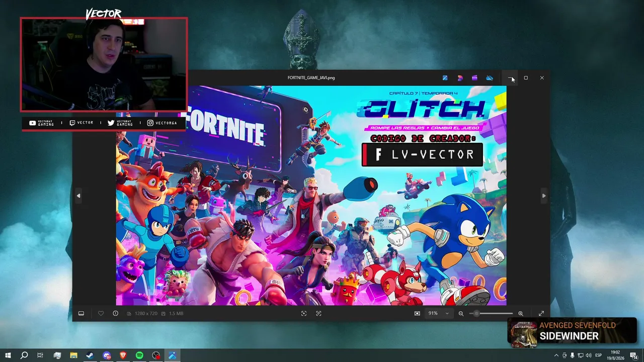Open the Windows Start menu

click(x=8, y=355)
